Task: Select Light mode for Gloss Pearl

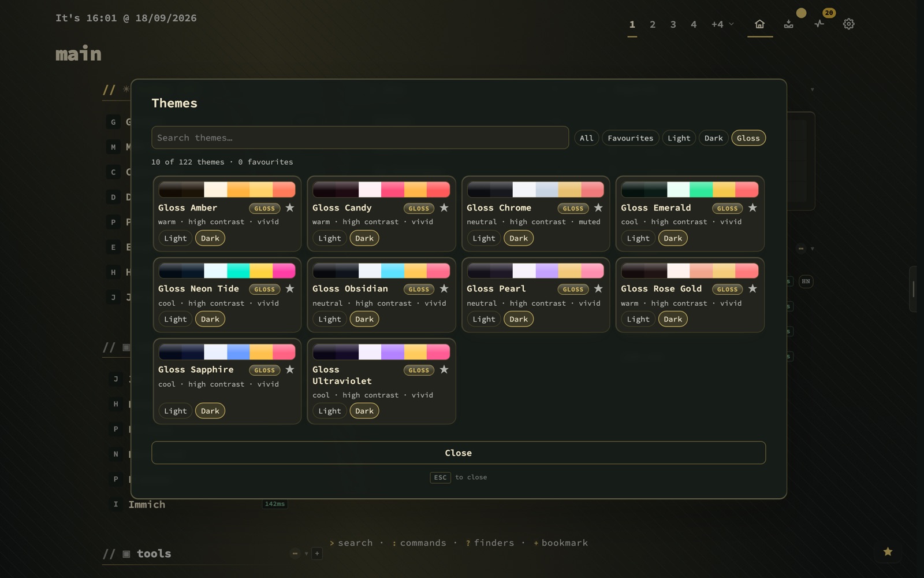Action: tap(484, 319)
